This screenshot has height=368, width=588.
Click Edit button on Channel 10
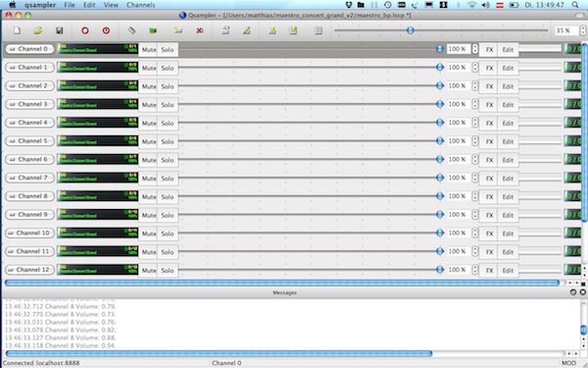point(508,234)
